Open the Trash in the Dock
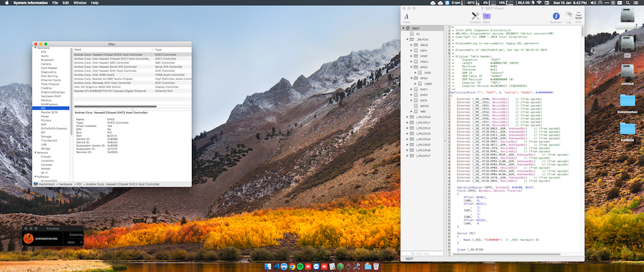This screenshot has width=644, height=272. pos(376,266)
